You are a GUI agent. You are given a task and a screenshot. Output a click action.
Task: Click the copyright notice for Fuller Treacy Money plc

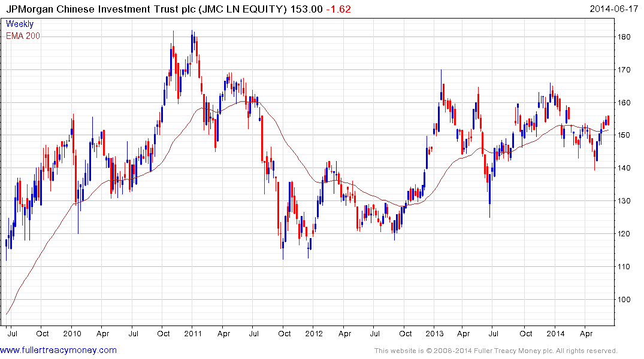point(496,351)
